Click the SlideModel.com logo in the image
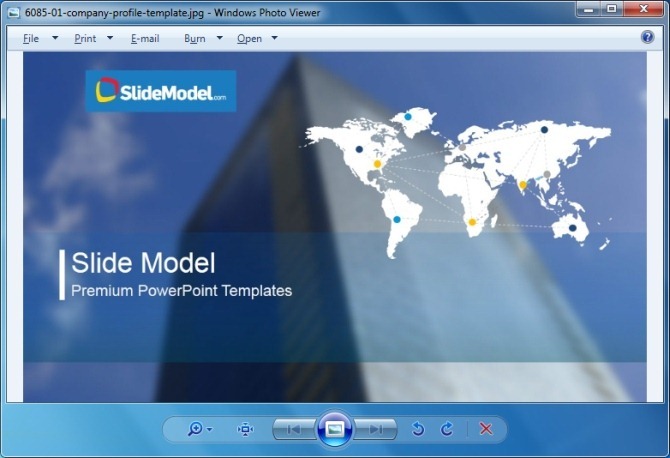Viewport: 670px width, 458px height. [x=161, y=91]
